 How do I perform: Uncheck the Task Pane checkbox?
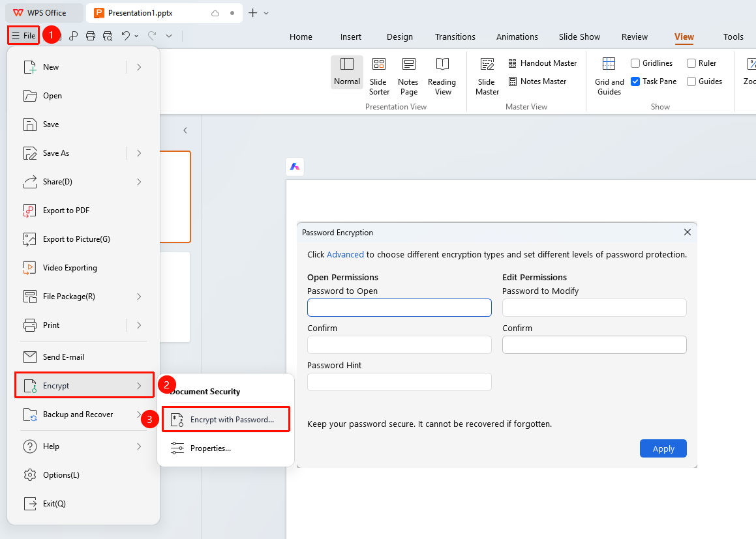(x=635, y=81)
